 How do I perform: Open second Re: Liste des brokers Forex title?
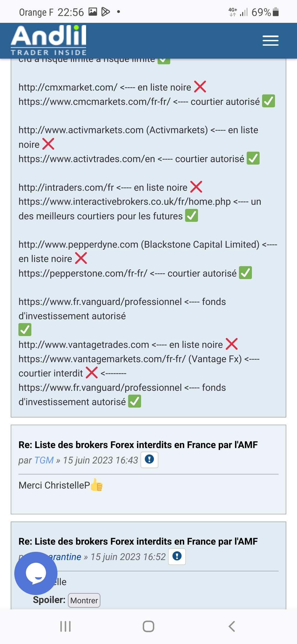click(x=138, y=541)
